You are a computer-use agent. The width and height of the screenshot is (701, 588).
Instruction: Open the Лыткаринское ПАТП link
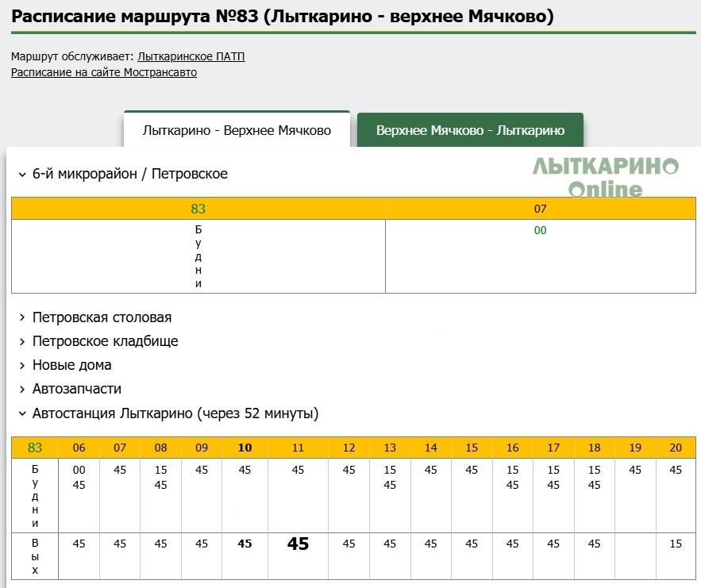191,56
